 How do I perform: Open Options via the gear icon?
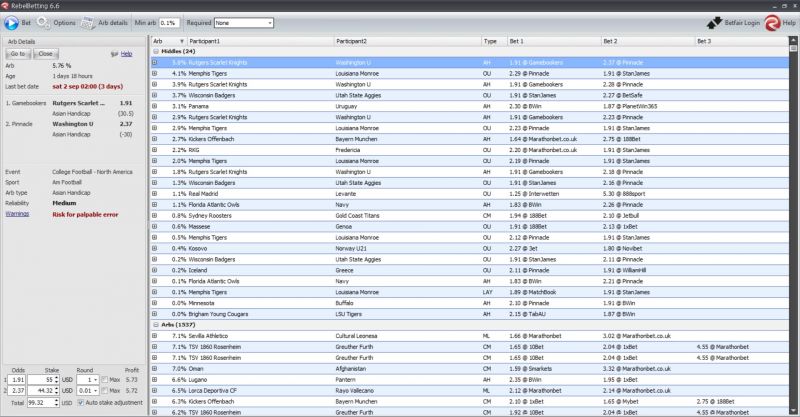[x=43, y=23]
